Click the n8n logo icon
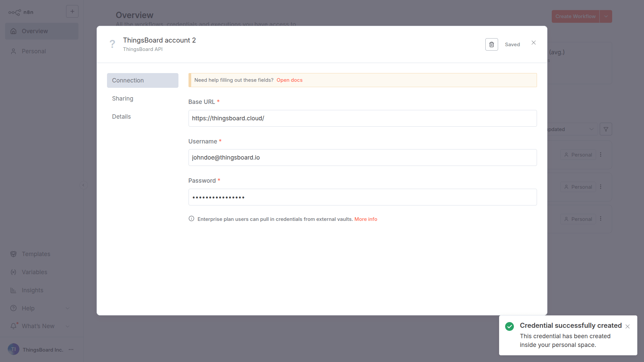This screenshot has width=644, height=362. 15,12
